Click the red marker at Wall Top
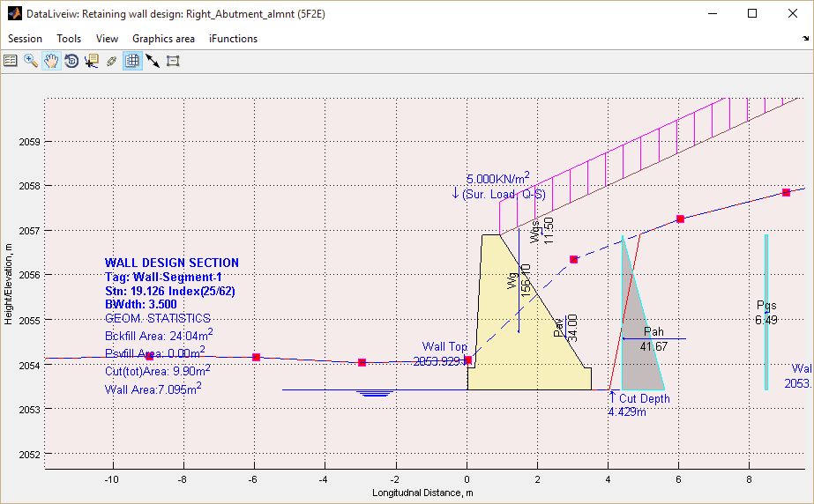814x504 pixels. [x=468, y=359]
